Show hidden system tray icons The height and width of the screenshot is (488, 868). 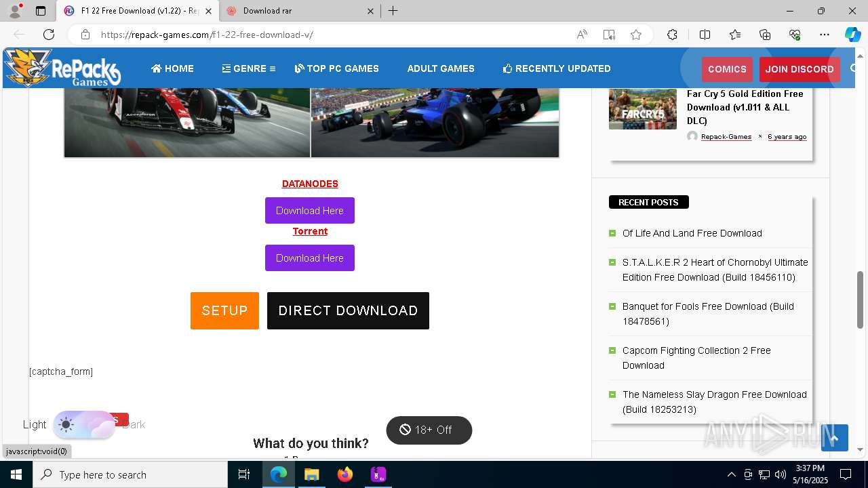point(731,474)
